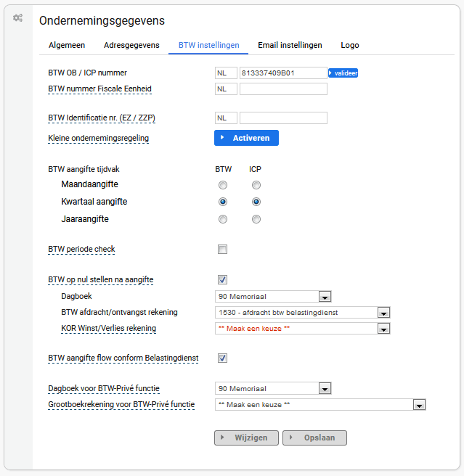
Task: Click the valideer button
Action: click(343, 73)
